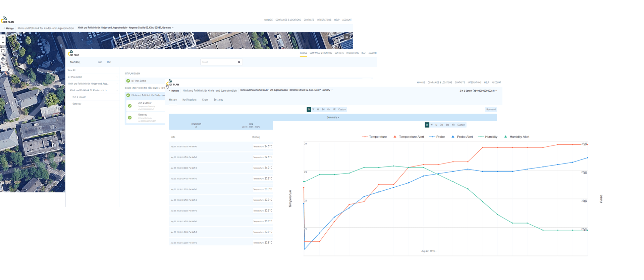Toggle fullscreen on the map view
This screenshot has width=644, height=280.
pos(3,51)
